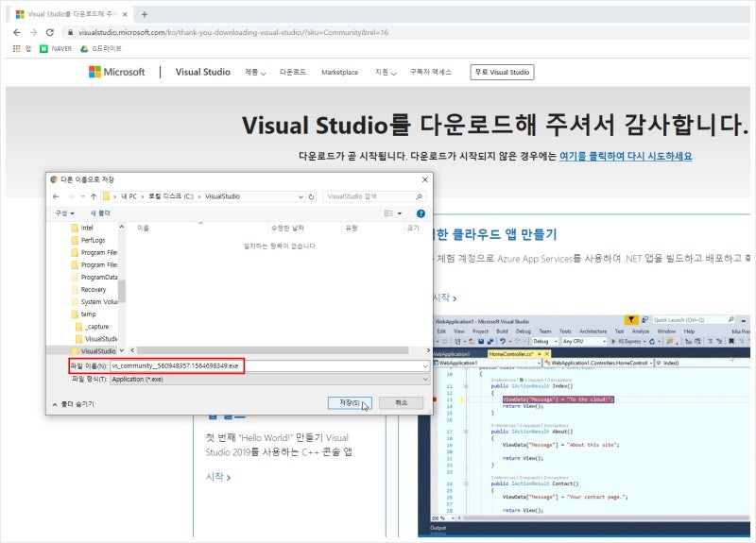
Task: Go back in the save dialog
Action: 56,196
